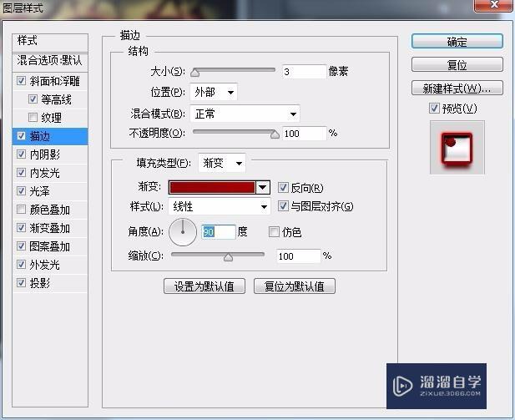Open the 填充类型(F) fill type dropdown
Image resolution: width=515 pixels, height=420 pixels.
[x=222, y=163]
